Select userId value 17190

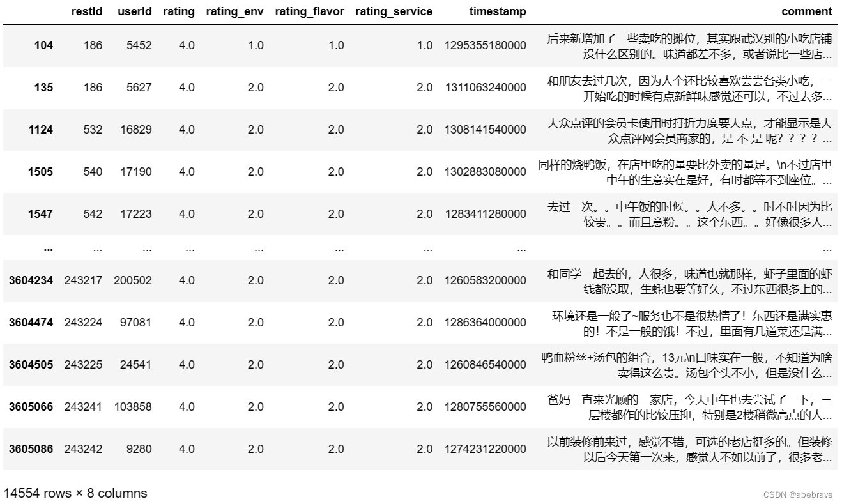pyautogui.click(x=137, y=172)
